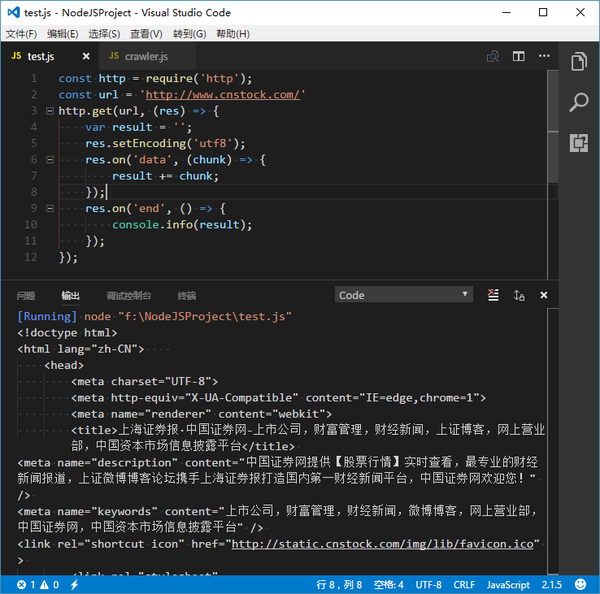600x594 pixels.
Task: Click on 'result += chunk;' in line 7
Action: click(165, 176)
